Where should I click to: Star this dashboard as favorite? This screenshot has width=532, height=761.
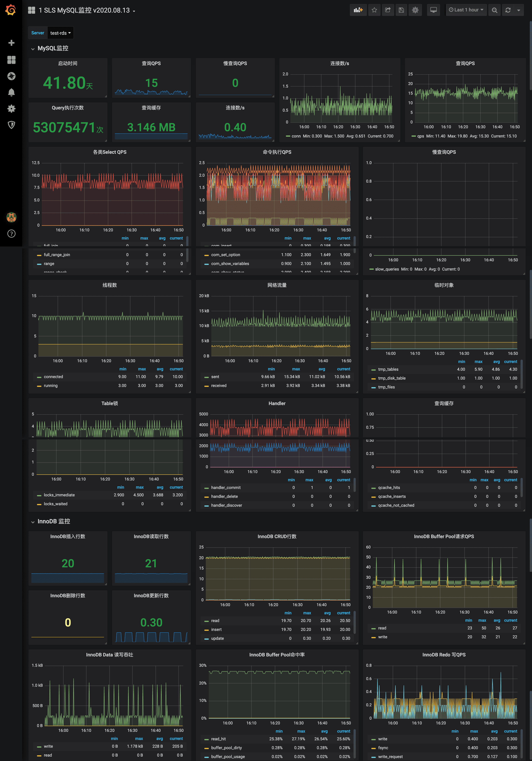point(374,10)
